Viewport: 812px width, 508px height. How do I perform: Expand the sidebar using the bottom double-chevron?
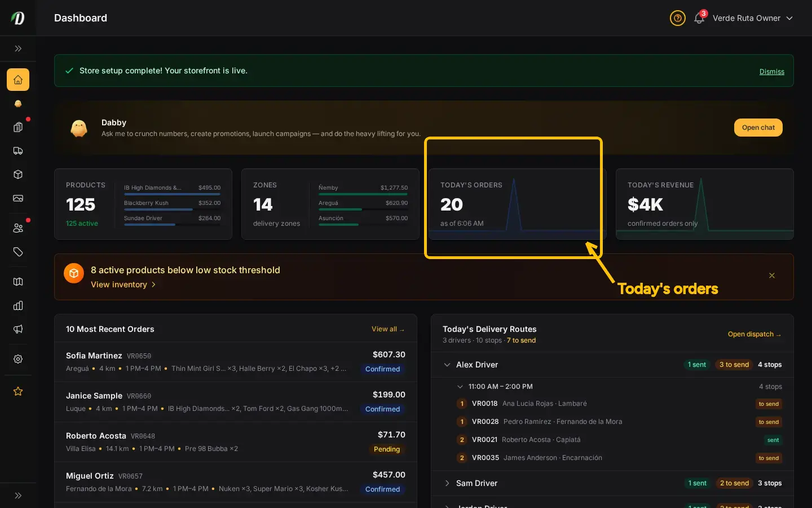click(x=18, y=496)
